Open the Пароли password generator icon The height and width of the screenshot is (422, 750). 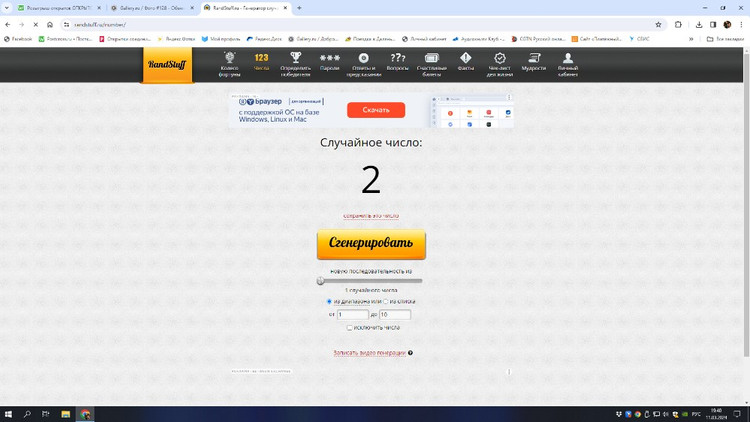point(330,59)
